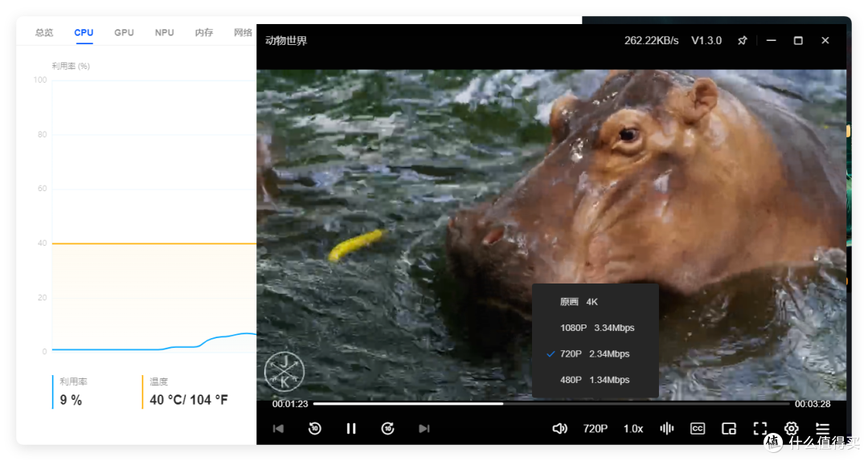Screen dimensions: 868x461
Task: Toggle CC subtitles
Action: click(698, 428)
